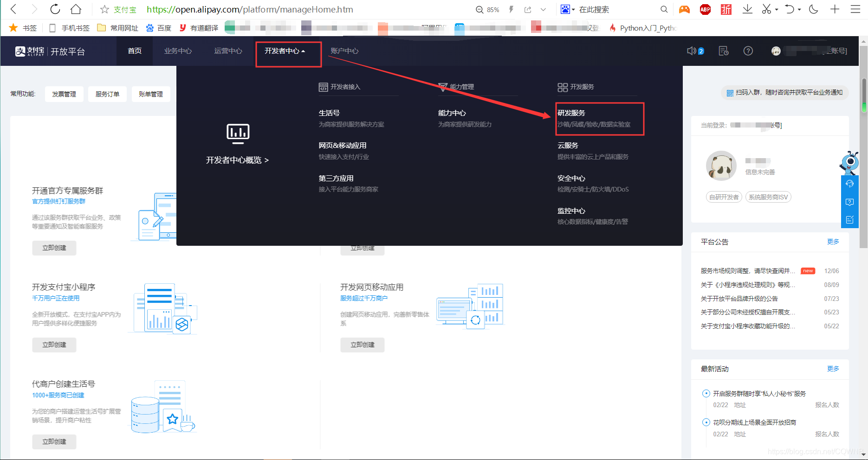This screenshot has height=460, width=868.
Task: Open the browser hamburger menu
Action: pyautogui.click(x=855, y=9)
